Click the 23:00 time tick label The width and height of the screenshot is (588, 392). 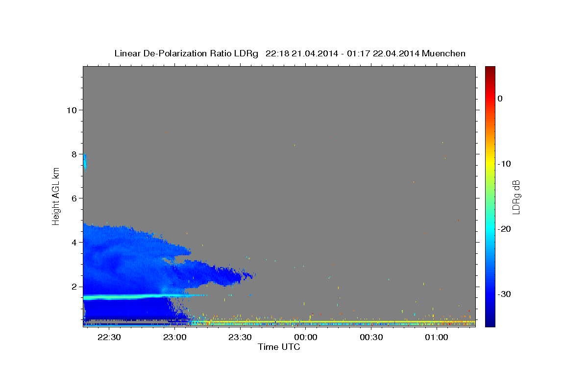(174, 337)
